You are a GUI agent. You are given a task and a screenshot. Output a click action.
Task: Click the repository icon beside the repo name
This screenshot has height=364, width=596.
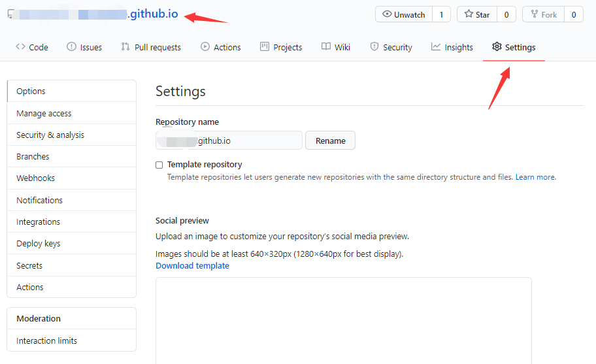(x=10, y=14)
